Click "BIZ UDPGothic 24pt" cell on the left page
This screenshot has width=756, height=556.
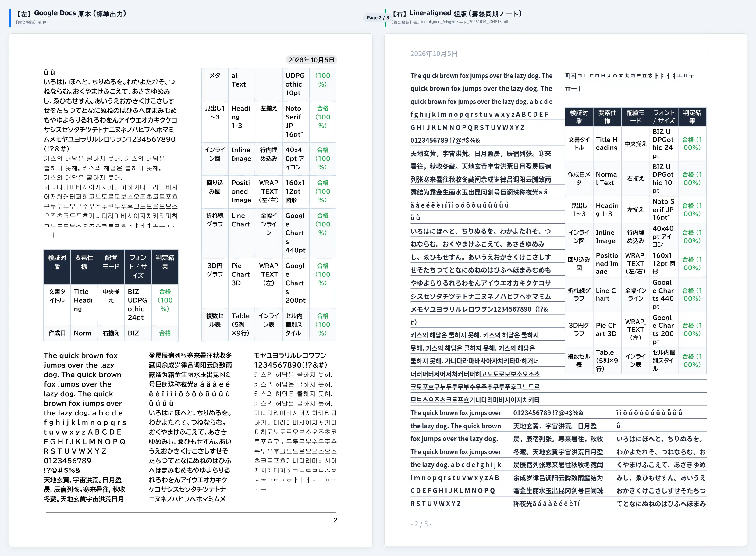[x=138, y=305]
